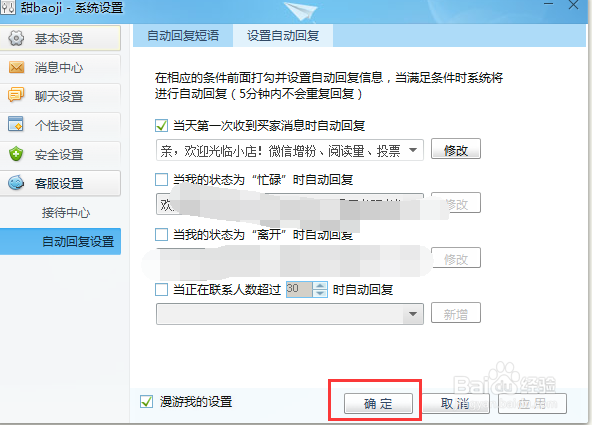This screenshot has width=592, height=425.
Task: Open 客服设置 via its blue face icon
Action: pos(16,183)
